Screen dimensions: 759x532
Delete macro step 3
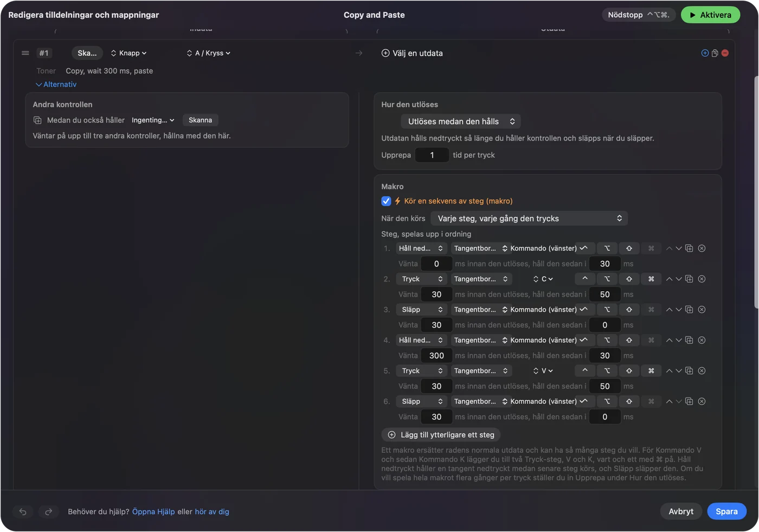(702, 310)
